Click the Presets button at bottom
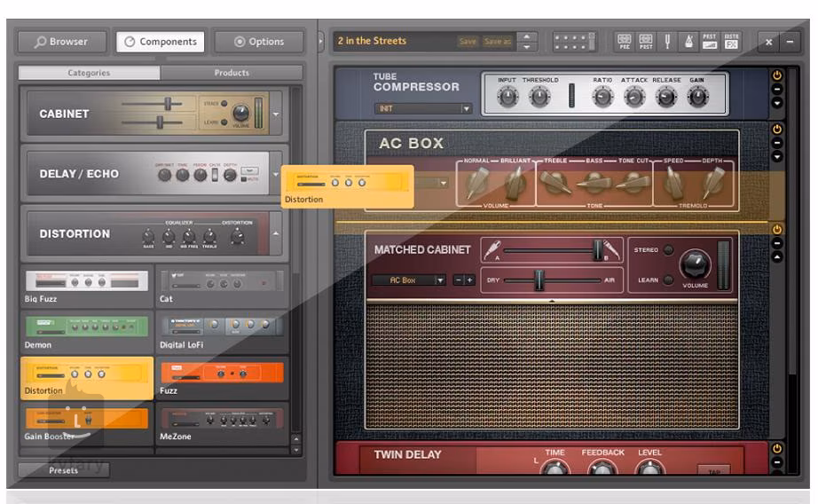Screen dimensions: 818x504 click(x=63, y=470)
